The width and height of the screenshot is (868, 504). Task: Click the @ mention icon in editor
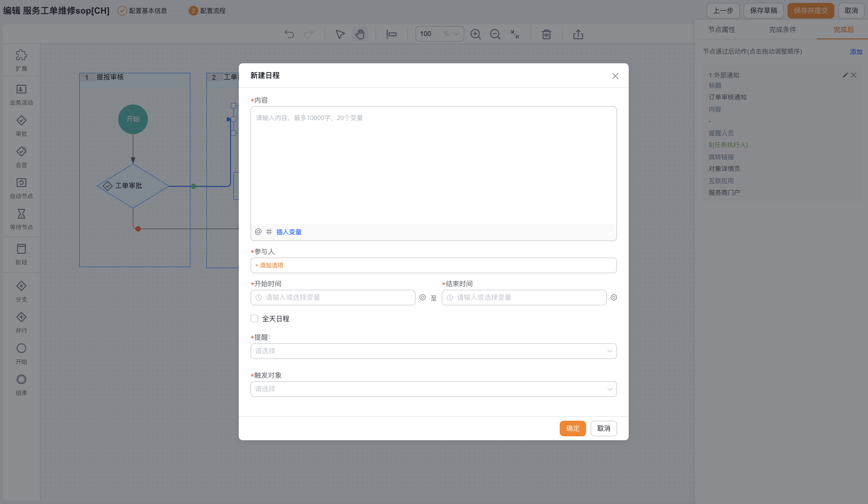pyautogui.click(x=258, y=232)
